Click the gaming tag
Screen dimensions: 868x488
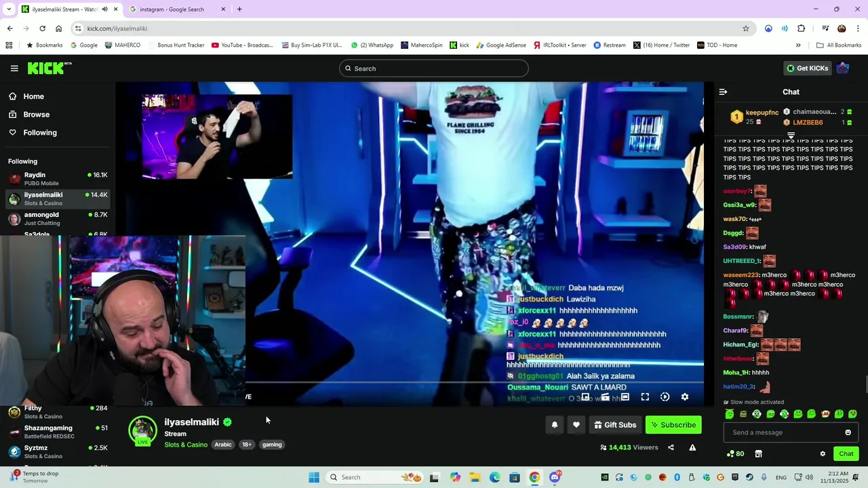pyautogui.click(x=272, y=445)
